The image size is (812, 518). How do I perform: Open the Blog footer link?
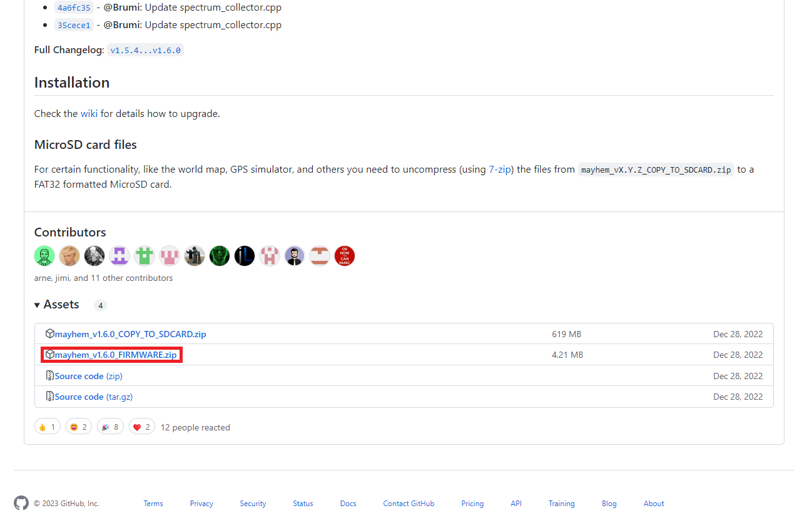tap(609, 504)
